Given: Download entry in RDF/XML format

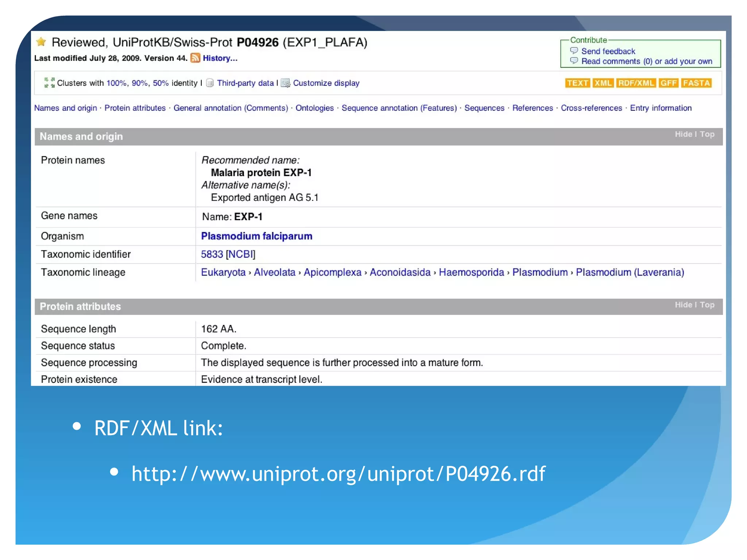Looking at the screenshot, I should coord(636,83).
